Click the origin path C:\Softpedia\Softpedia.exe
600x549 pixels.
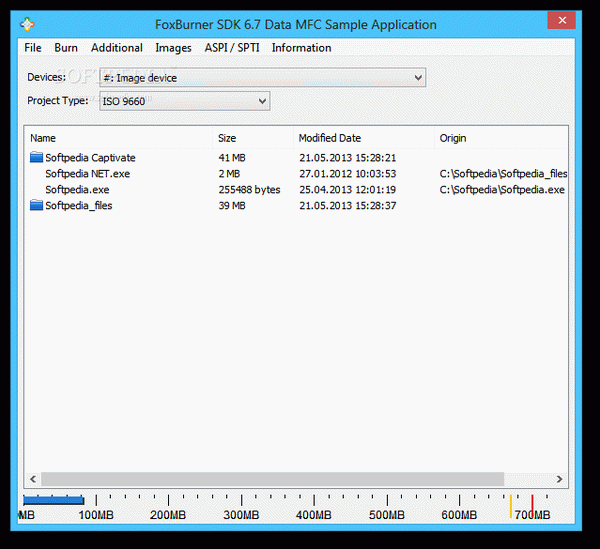pyautogui.click(x=502, y=190)
